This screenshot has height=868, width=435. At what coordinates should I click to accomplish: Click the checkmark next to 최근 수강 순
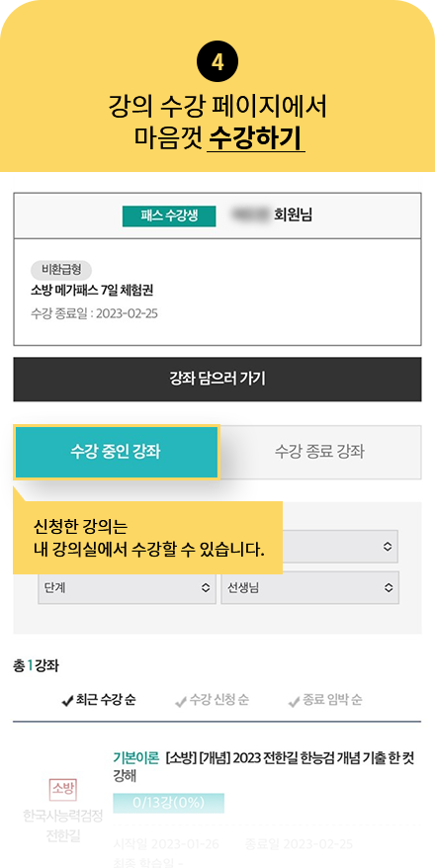67,701
